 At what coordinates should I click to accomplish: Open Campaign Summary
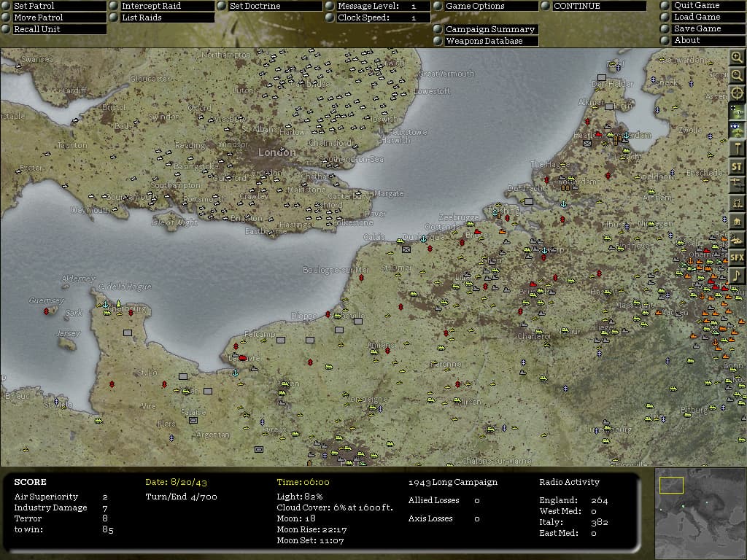[x=491, y=29]
